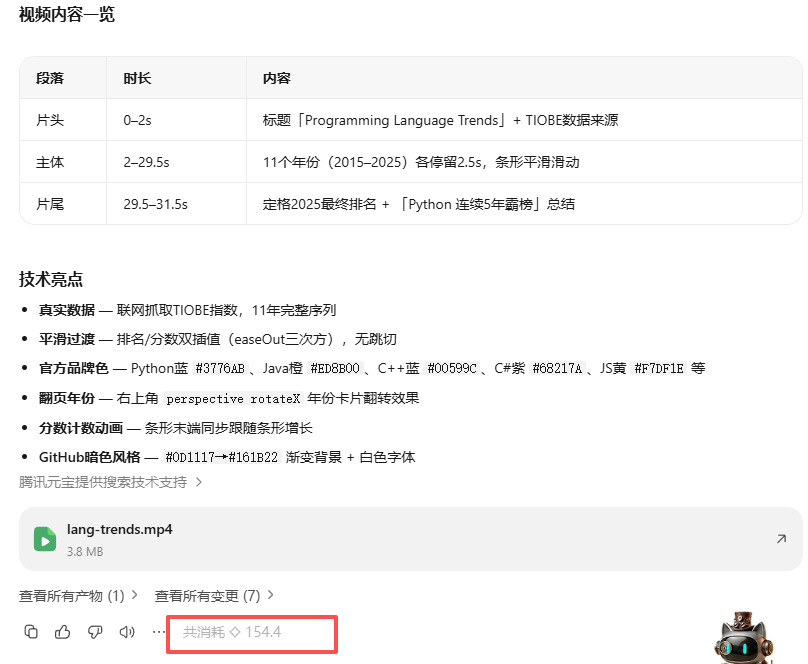
Task: Open 查看所有产物 (1) link
Action: [72, 596]
